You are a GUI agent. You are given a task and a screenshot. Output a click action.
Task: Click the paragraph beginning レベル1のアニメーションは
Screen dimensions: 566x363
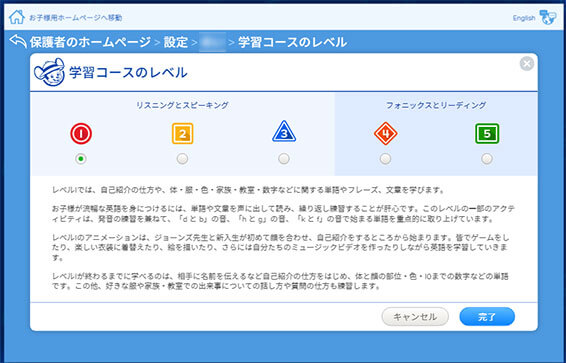(280, 248)
